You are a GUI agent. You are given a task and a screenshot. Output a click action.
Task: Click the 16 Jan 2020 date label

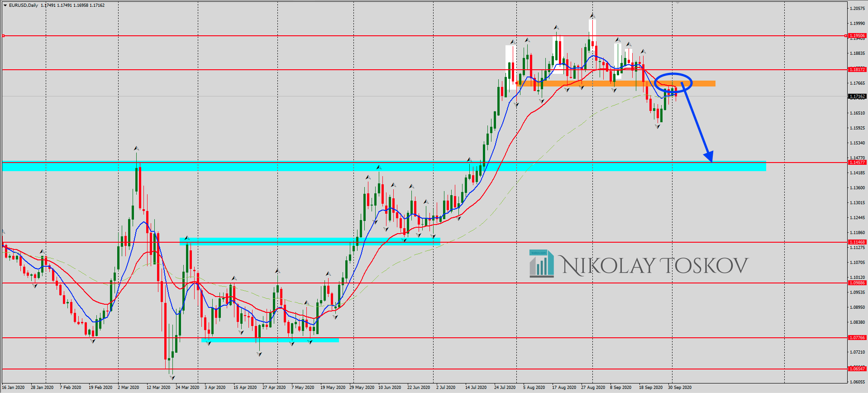point(13,388)
